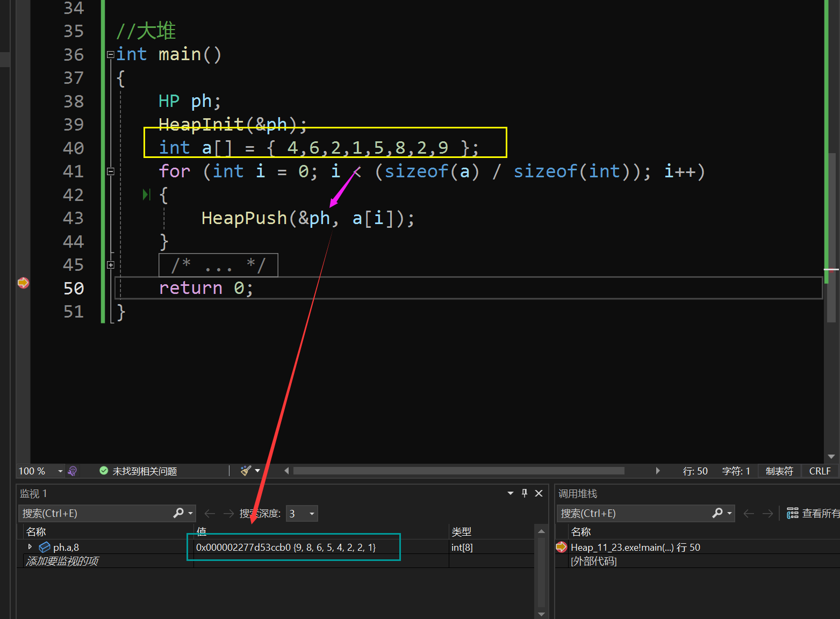
Task: Click the Call Stack previous result arrow
Action: point(749,513)
